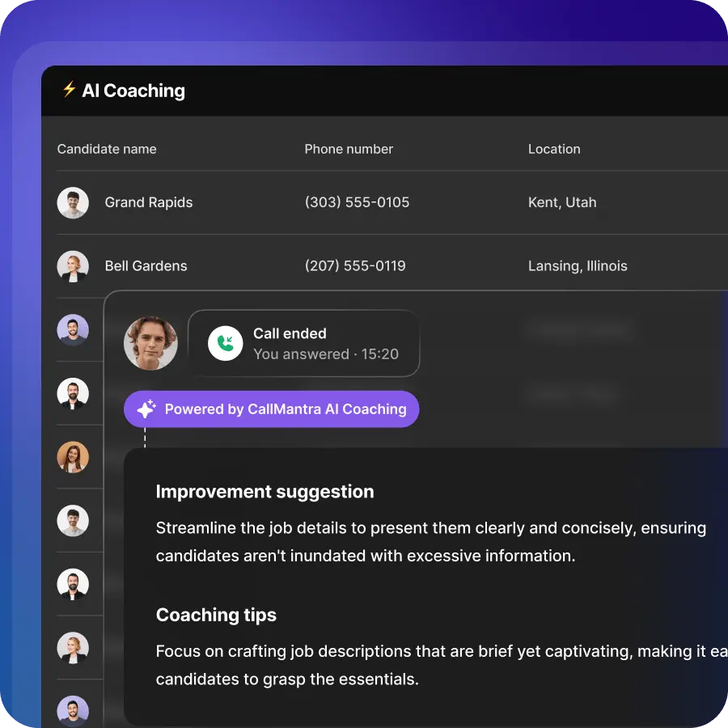Image resolution: width=728 pixels, height=728 pixels.
Task: Click the Coaching tips heading
Action: coord(216,615)
